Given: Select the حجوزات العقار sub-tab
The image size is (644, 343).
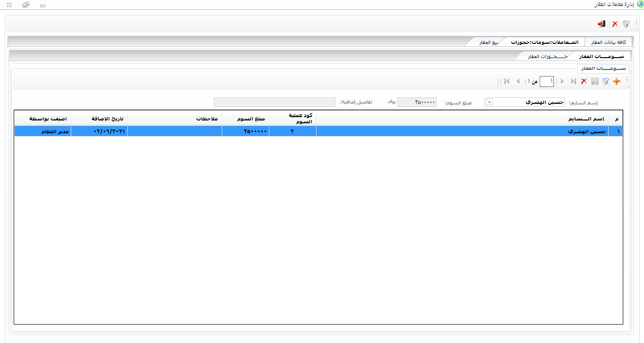Looking at the screenshot, I should (x=543, y=56).
